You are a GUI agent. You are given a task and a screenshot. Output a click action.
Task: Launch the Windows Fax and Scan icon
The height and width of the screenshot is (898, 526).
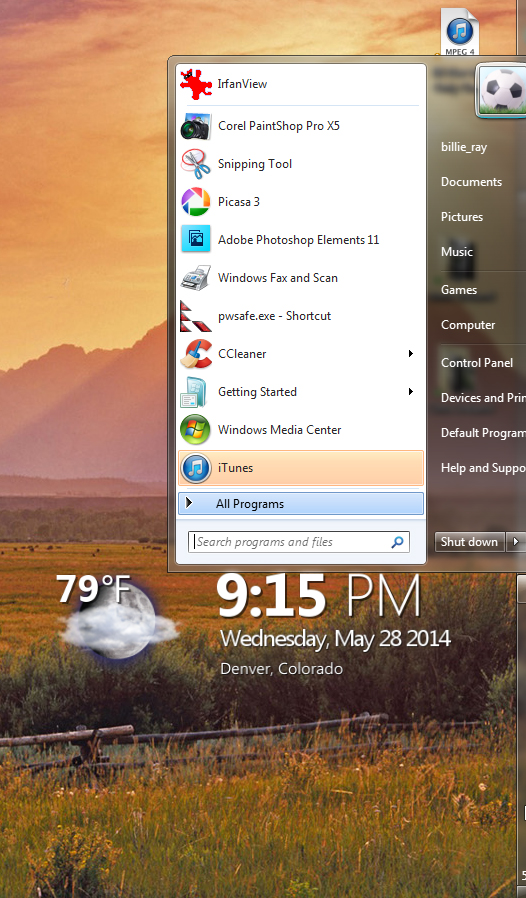(195, 278)
